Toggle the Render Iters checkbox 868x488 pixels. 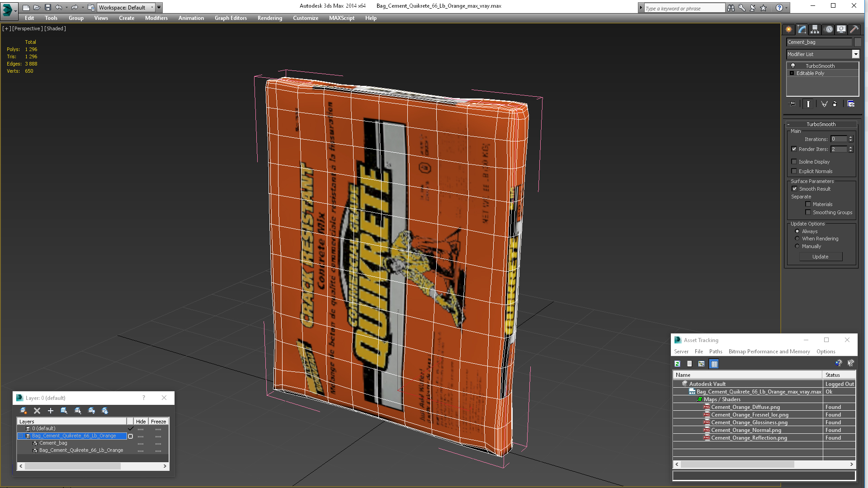point(794,149)
